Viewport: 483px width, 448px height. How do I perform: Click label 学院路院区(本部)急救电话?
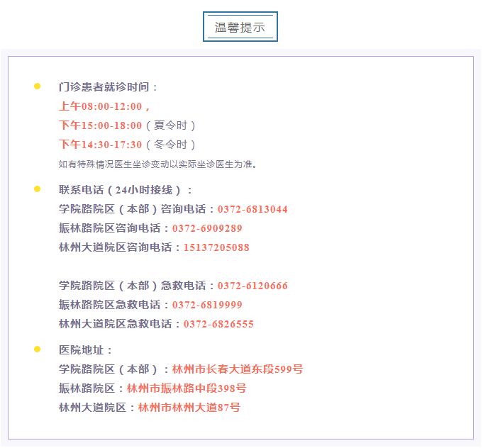click(136, 286)
